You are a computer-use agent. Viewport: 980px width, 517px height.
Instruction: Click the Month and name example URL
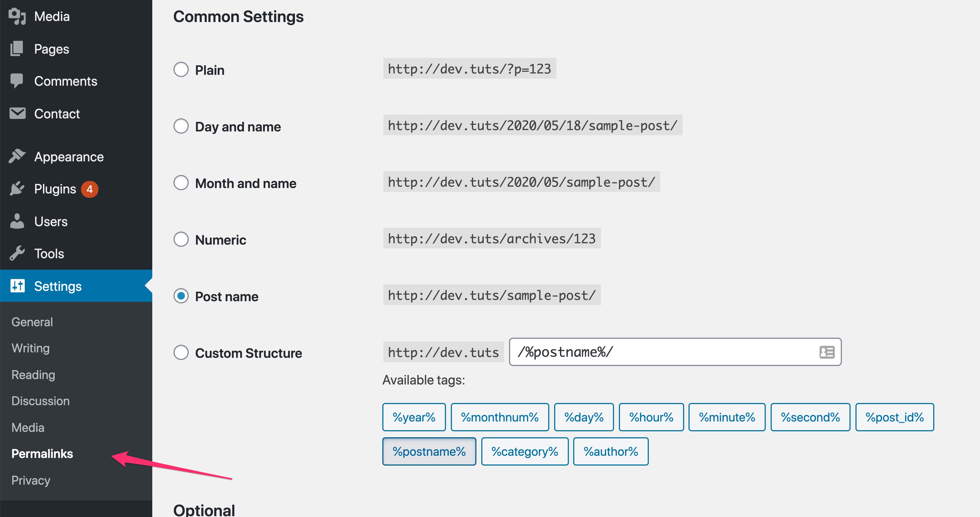522,182
